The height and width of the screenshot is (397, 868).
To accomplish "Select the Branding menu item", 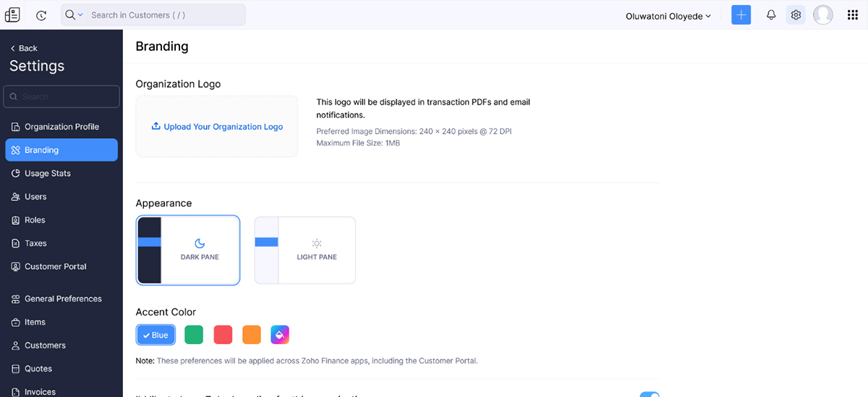I will click(x=61, y=150).
